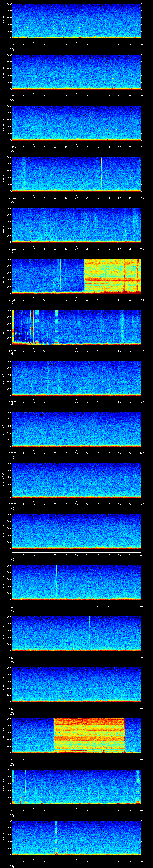Screen dimensions: 153x868
Task: Click the 9:21:00 start time label
Action: coord(12,402)
